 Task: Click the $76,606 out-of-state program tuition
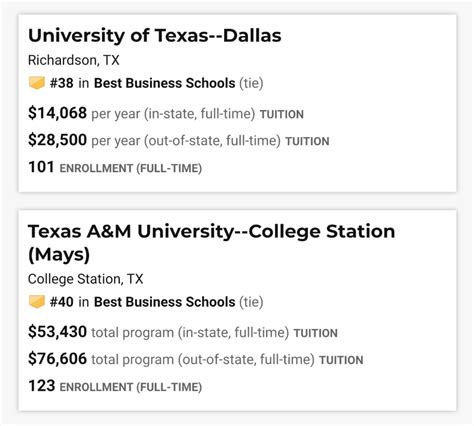pos(57,359)
